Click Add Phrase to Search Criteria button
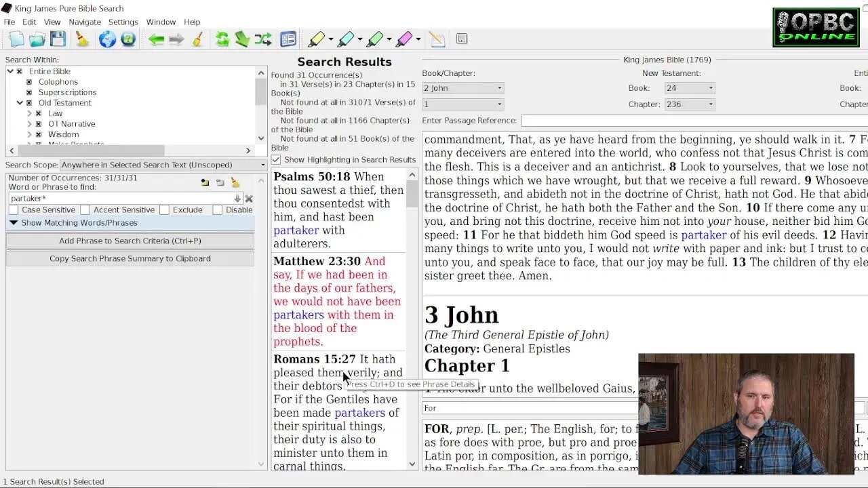This screenshot has width=868, height=488. (x=130, y=241)
